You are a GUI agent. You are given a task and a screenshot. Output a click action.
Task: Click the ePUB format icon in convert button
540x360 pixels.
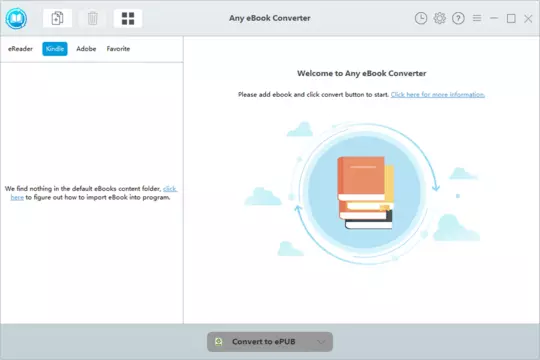pos(218,342)
